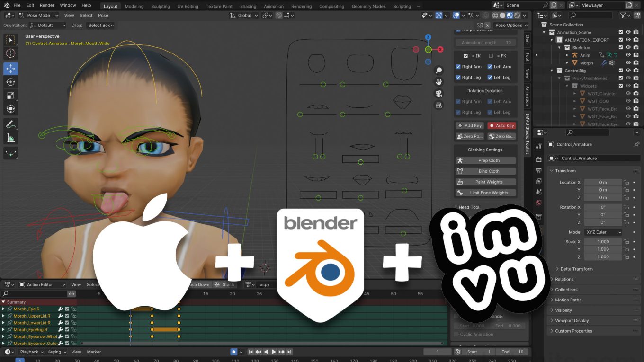Open rotation Mode XYZ Euler dropdown
This screenshot has width=644, height=362.
click(603, 232)
